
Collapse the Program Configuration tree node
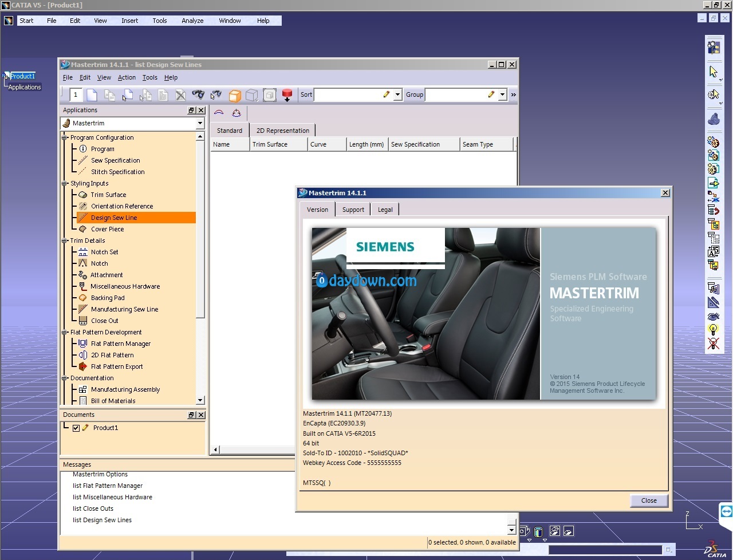[x=65, y=138]
